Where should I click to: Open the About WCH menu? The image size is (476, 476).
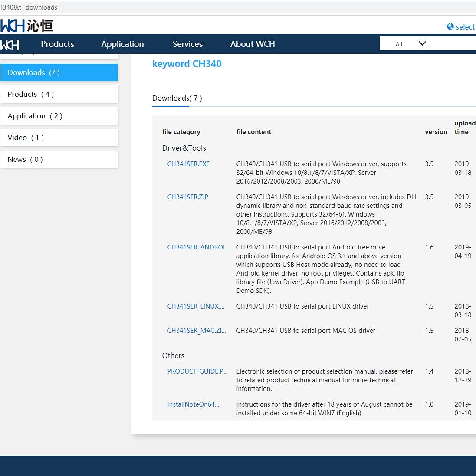coord(253,44)
